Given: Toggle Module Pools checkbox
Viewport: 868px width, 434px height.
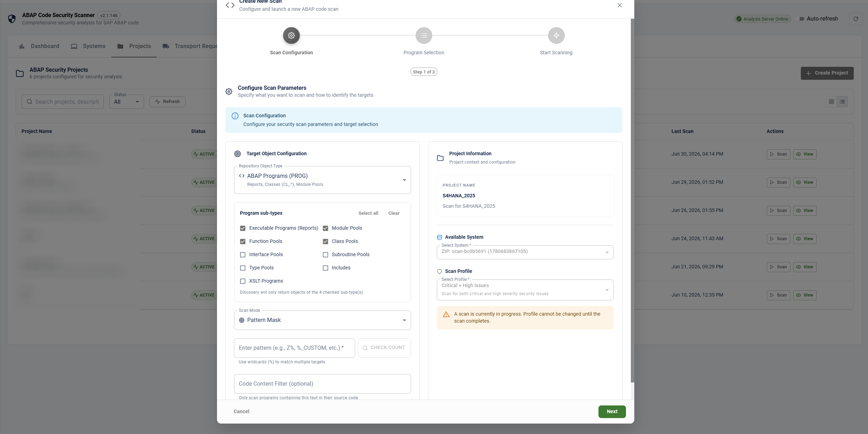Looking at the screenshot, I should click(x=325, y=228).
